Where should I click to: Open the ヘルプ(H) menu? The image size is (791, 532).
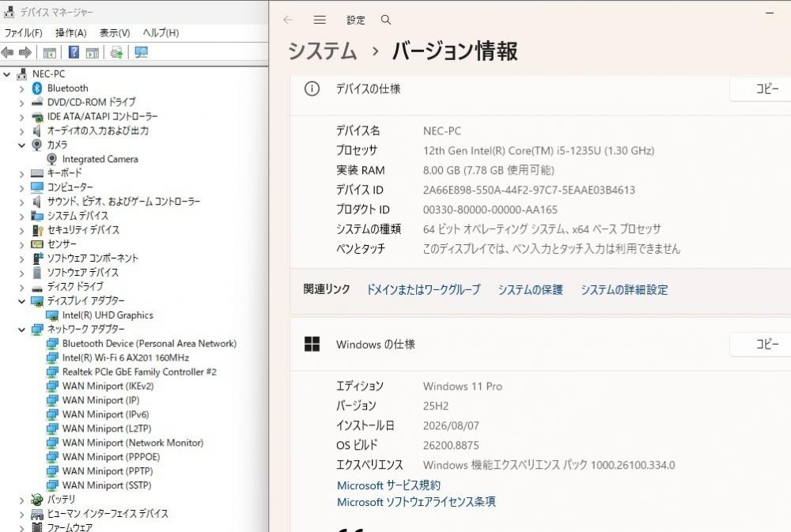161,32
